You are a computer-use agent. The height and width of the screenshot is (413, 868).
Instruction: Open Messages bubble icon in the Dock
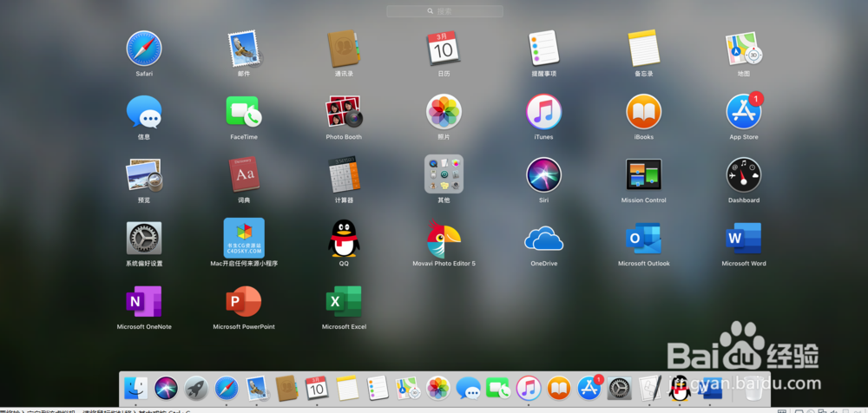click(469, 389)
